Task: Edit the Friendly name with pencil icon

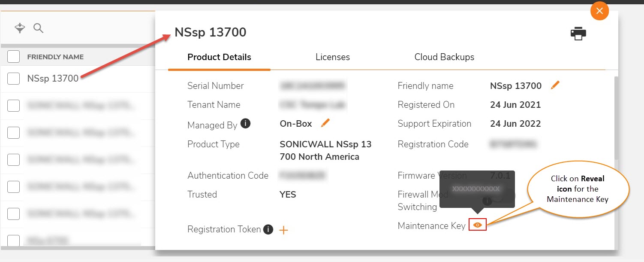Action: pos(555,85)
